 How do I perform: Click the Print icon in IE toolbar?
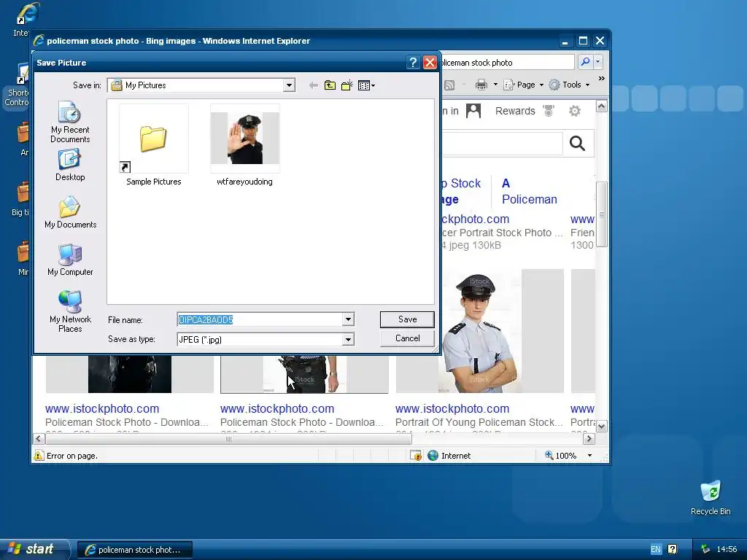pyautogui.click(x=481, y=85)
